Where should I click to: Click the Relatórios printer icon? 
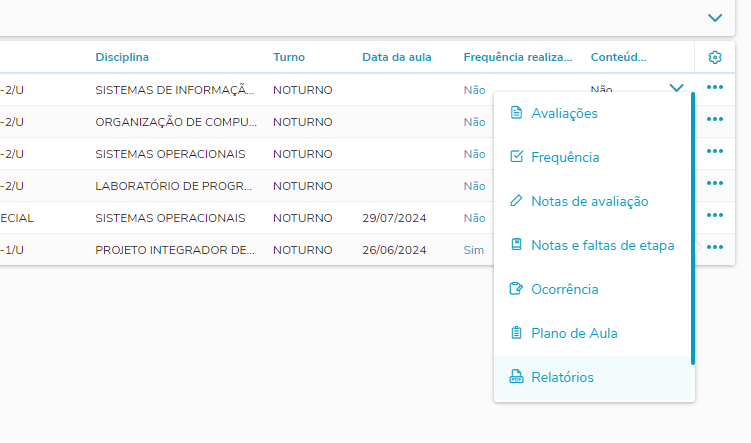click(516, 377)
